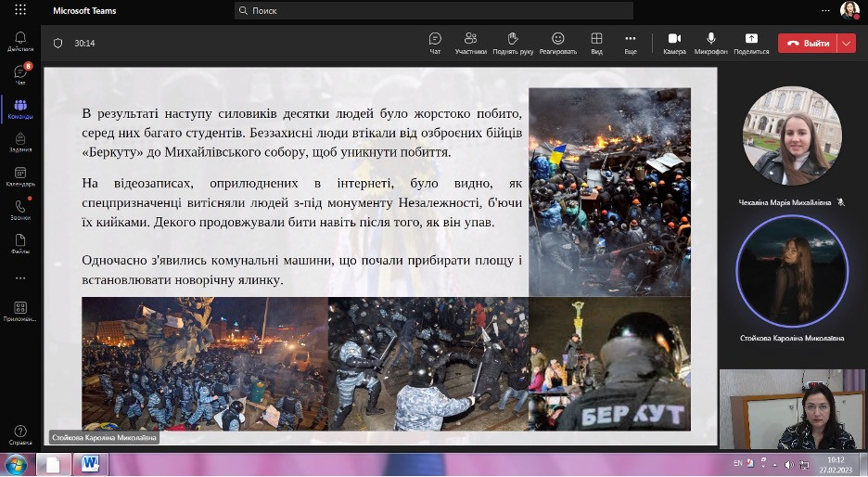Toggle the Камера camera on or off

674,43
